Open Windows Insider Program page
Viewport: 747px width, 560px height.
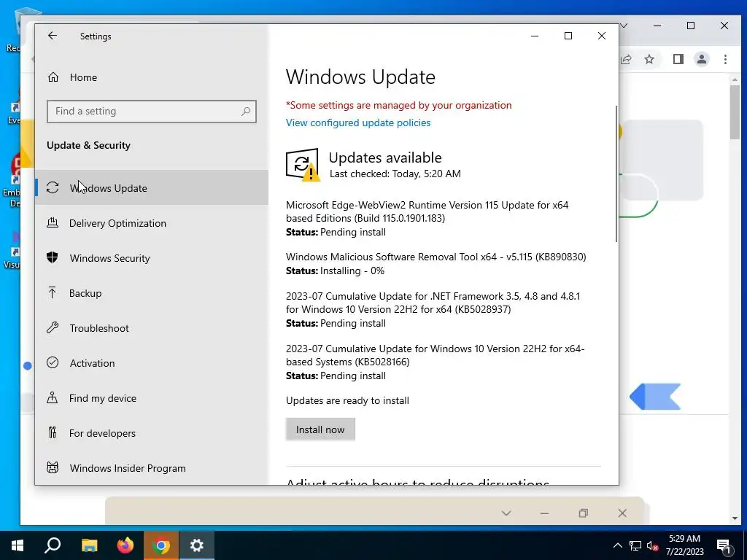152,468
